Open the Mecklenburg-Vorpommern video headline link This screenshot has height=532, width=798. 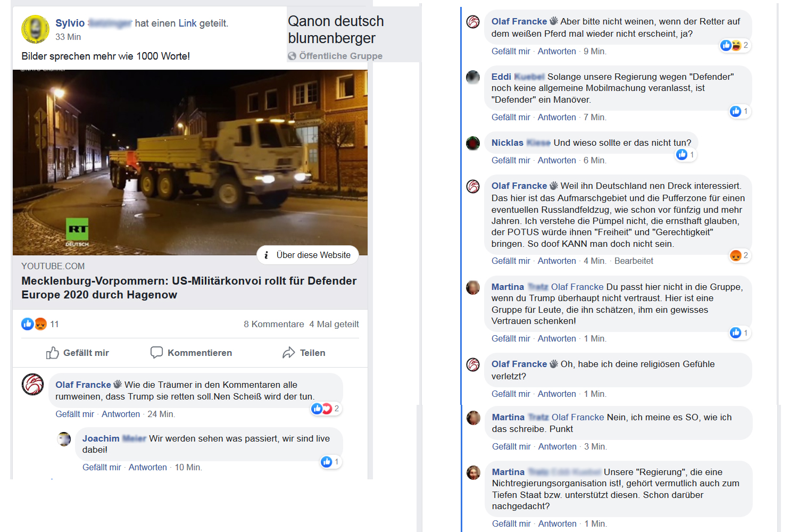(189, 288)
